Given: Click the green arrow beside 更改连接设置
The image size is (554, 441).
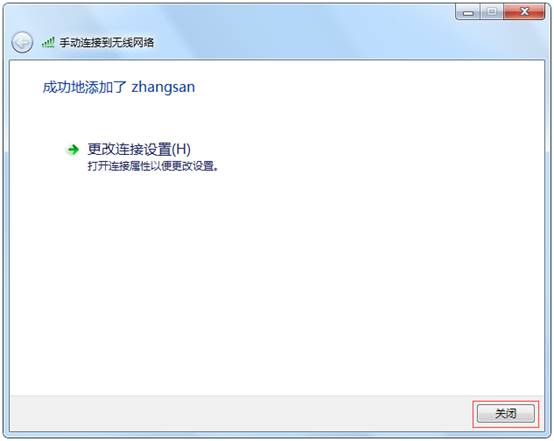Looking at the screenshot, I should [73, 150].
